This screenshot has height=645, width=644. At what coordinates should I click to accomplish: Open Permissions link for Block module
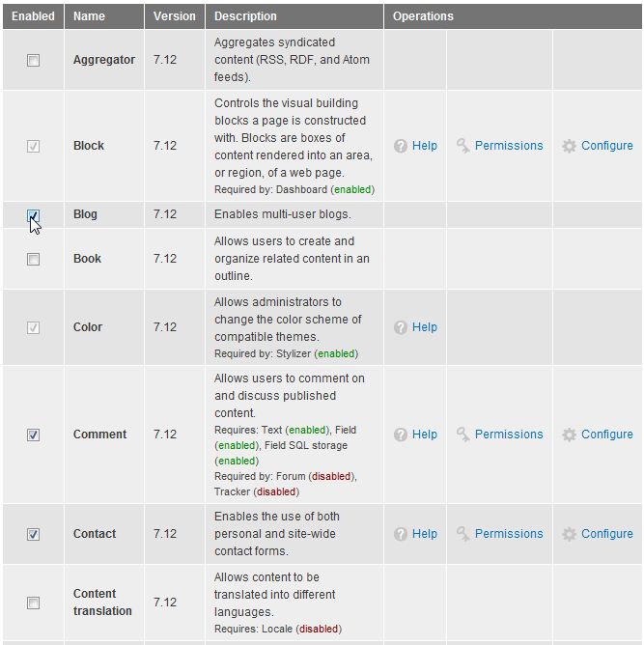(509, 146)
